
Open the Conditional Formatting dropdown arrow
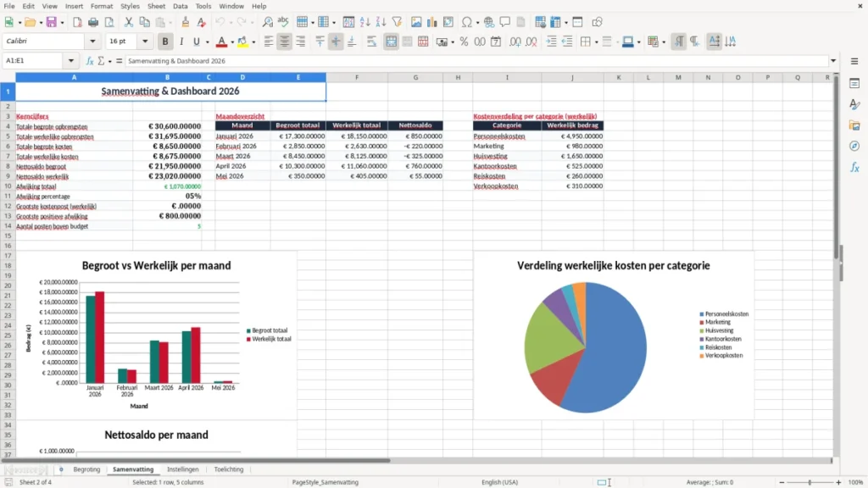[663, 42]
